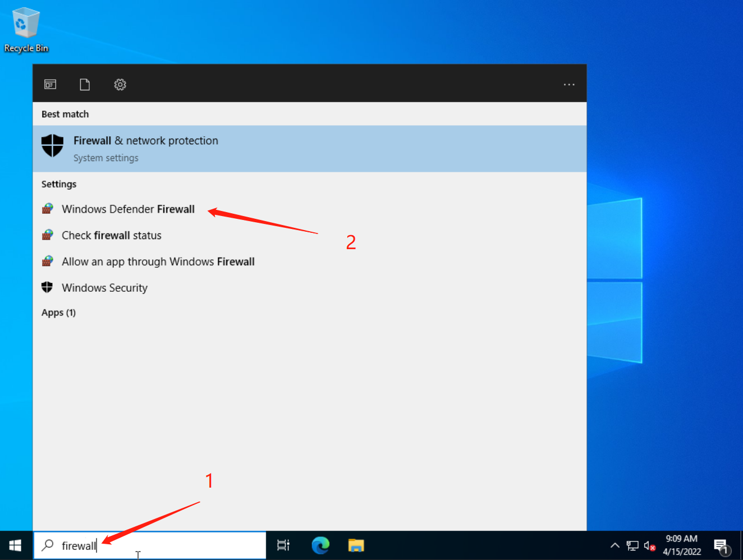Filter search results by Apps icon
The width and height of the screenshot is (743, 560).
(x=50, y=85)
